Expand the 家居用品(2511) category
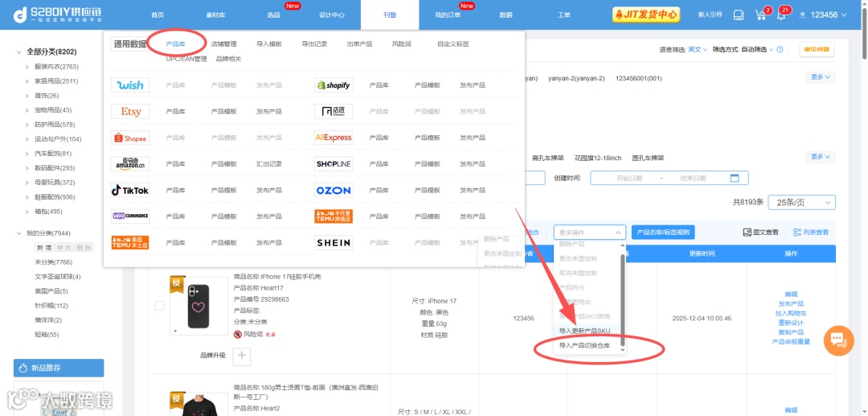The height and width of the screenshot is (416, 868). click(27, 81)
